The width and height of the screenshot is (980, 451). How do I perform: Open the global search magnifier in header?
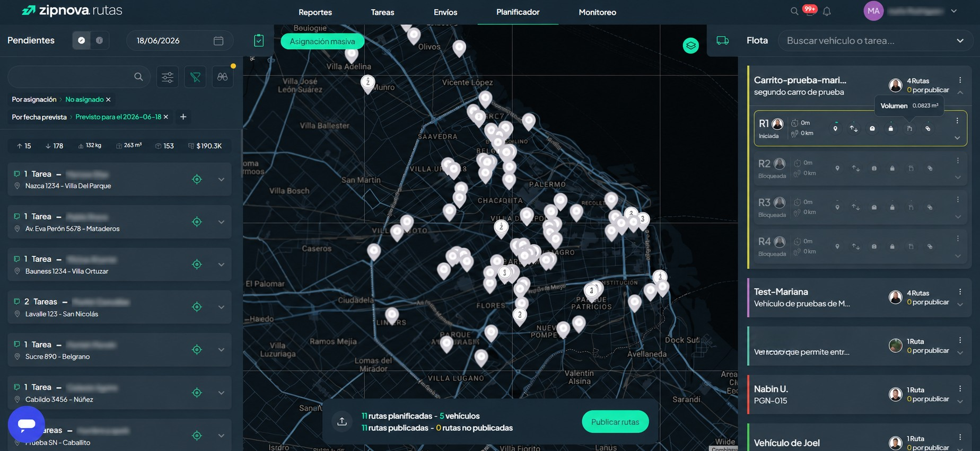(x=794, y=11)
